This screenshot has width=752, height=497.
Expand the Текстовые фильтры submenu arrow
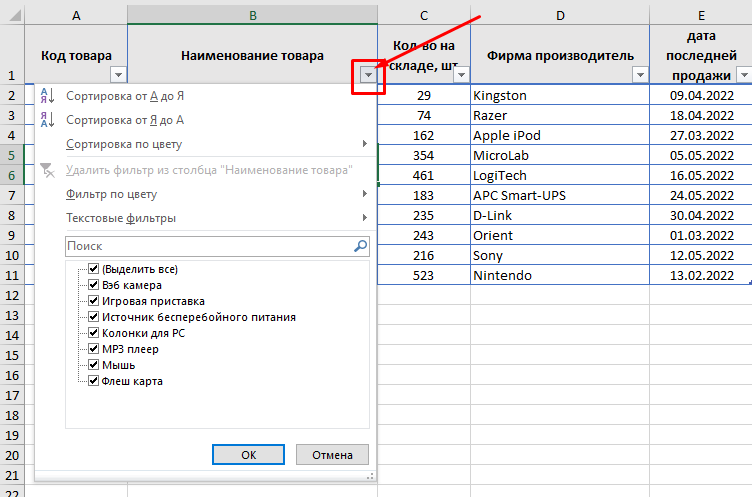pyautogui.click(x=365, y=217)
